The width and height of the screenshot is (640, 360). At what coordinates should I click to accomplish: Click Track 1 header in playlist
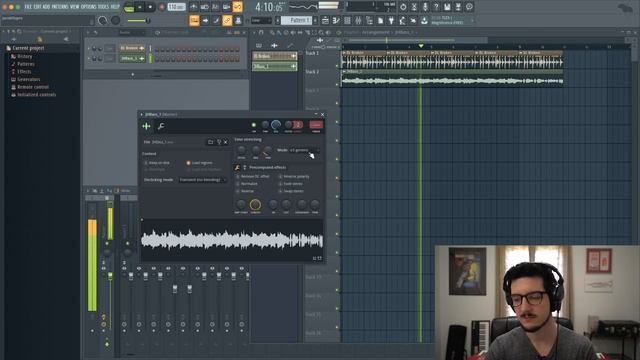pos(322,59)
